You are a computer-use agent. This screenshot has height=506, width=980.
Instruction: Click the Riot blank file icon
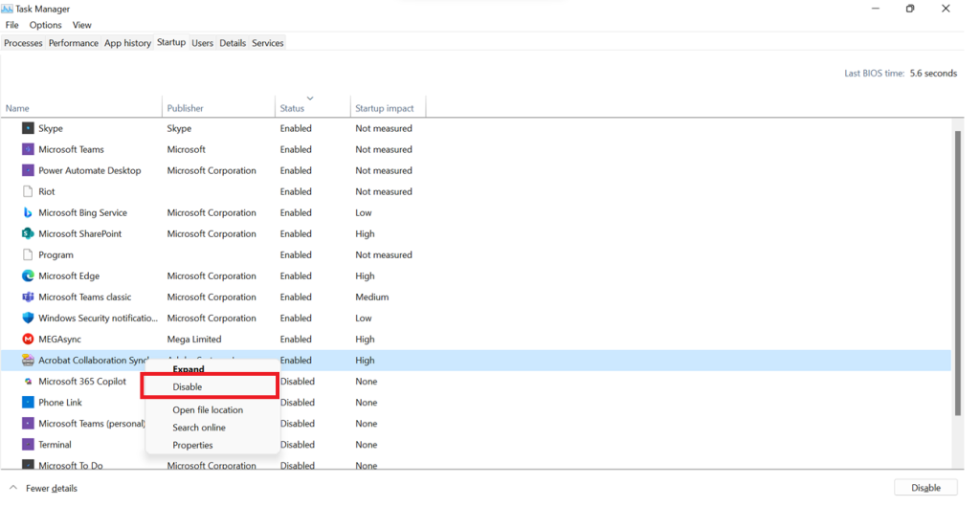pyautogui.click(x=28, y=191)
